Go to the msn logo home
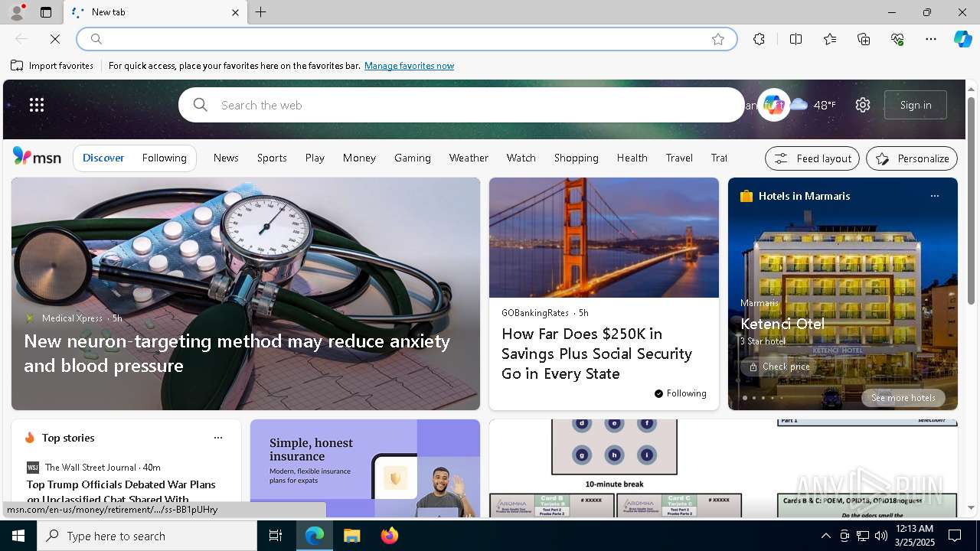980x551 pixels. [37, 157]
